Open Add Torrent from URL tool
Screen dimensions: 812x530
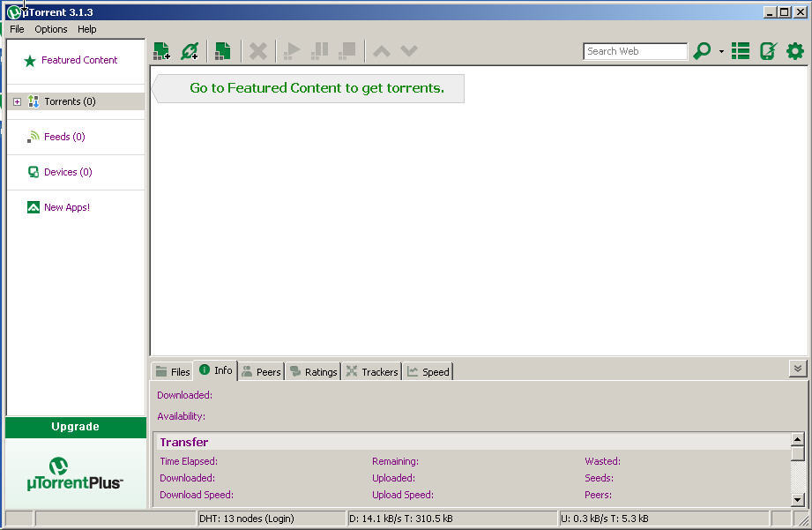pos(190,50)
